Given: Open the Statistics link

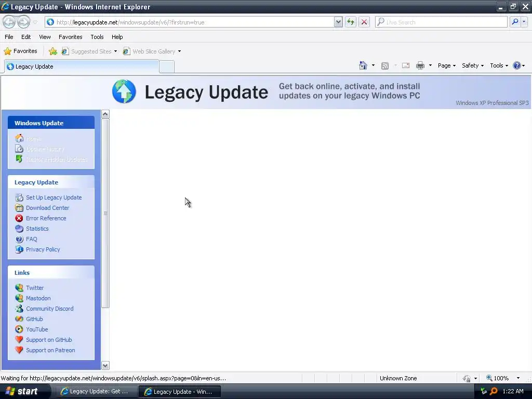Looking at the screenshot, I should (x=37, y=229).
